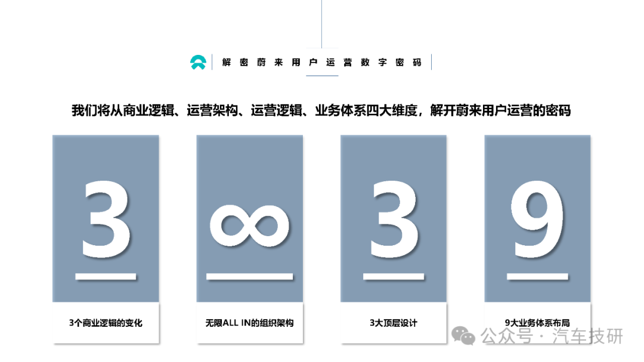This screenshot has width=644, height=362.
Task: Click the caption 3个商业逻辑的变化
Action: point(106,323)
